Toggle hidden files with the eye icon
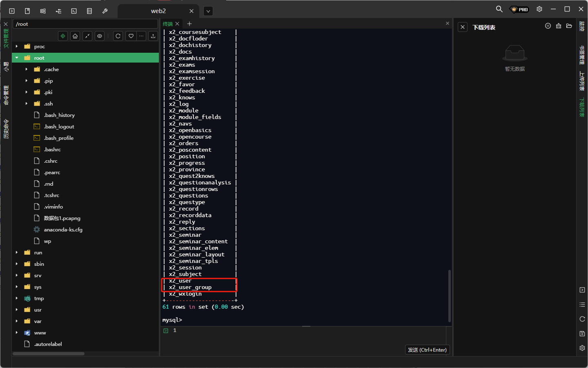The width and height of the screenshot is (588, 368). tap(100, 36)
